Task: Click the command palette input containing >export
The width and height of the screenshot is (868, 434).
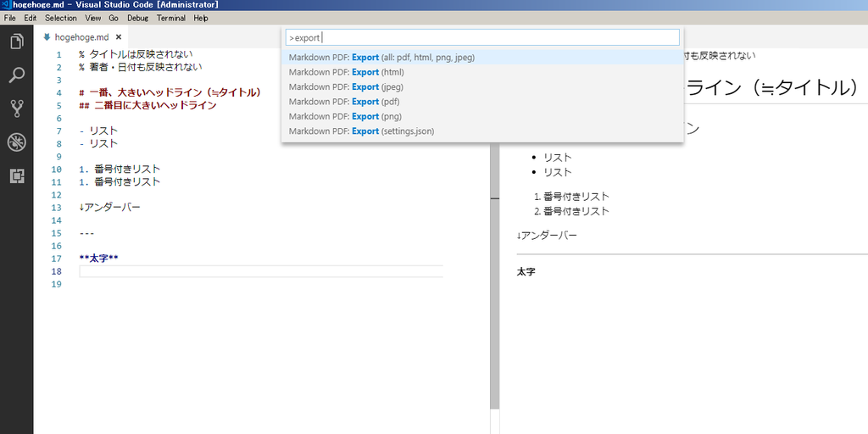Action: 482,37
